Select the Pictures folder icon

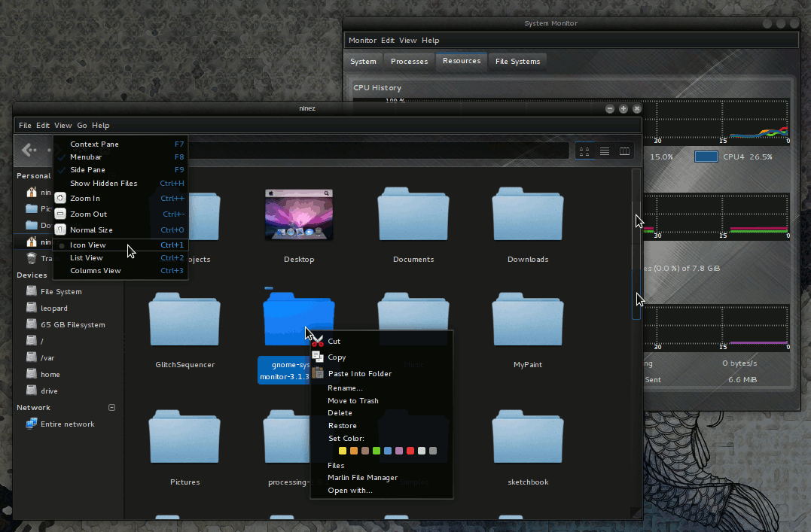[x=184, y=437]
